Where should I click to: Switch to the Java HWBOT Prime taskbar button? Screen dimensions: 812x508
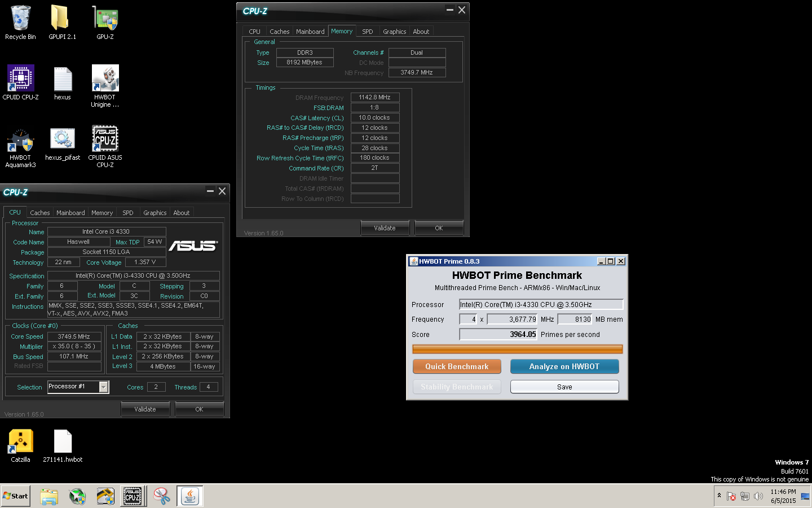coord(190,496)
